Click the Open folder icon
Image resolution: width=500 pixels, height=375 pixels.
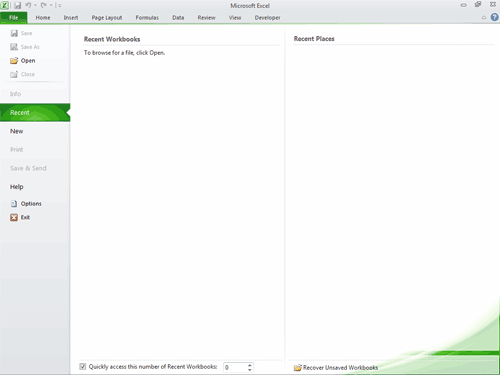14,61
